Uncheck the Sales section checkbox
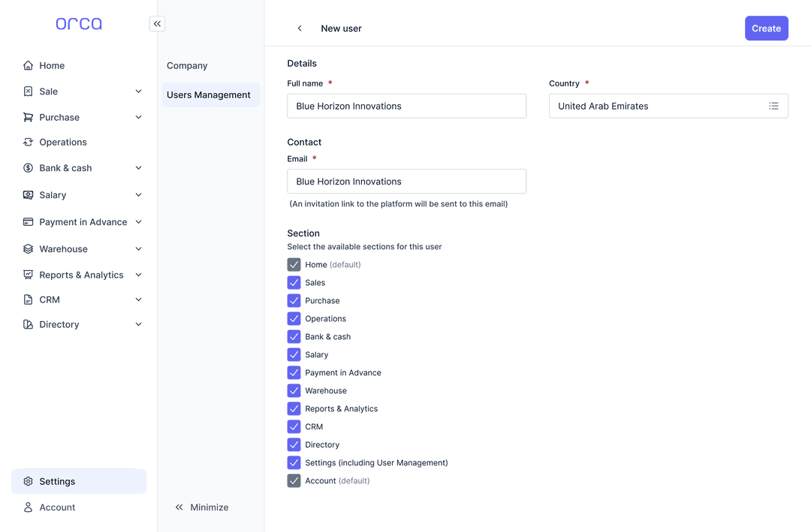This screenshot has width=811, height=532. (x=294, y=282)
